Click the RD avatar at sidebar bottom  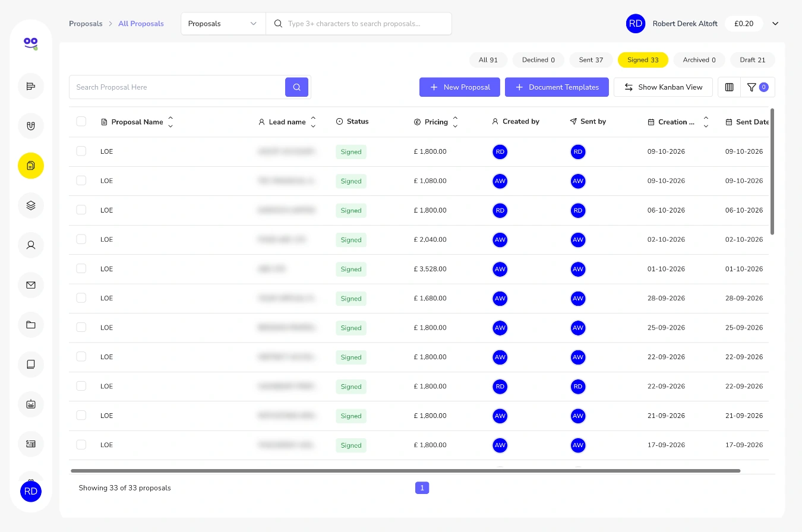tap(31, 492)
